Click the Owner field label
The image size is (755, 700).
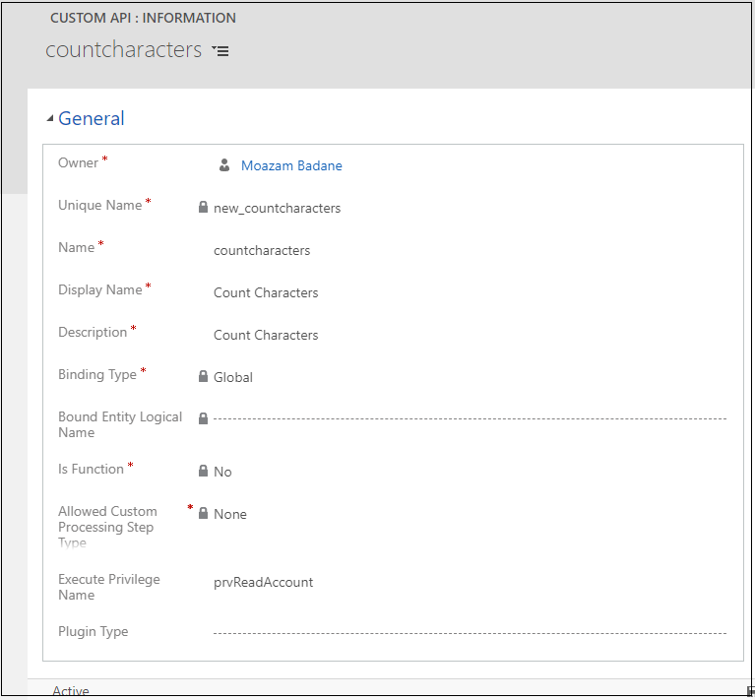[x=79, y=162]
